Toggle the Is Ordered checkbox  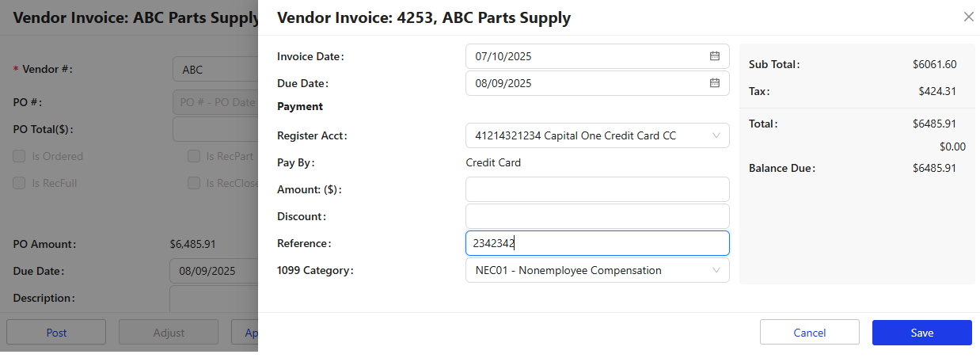[19, 156]
